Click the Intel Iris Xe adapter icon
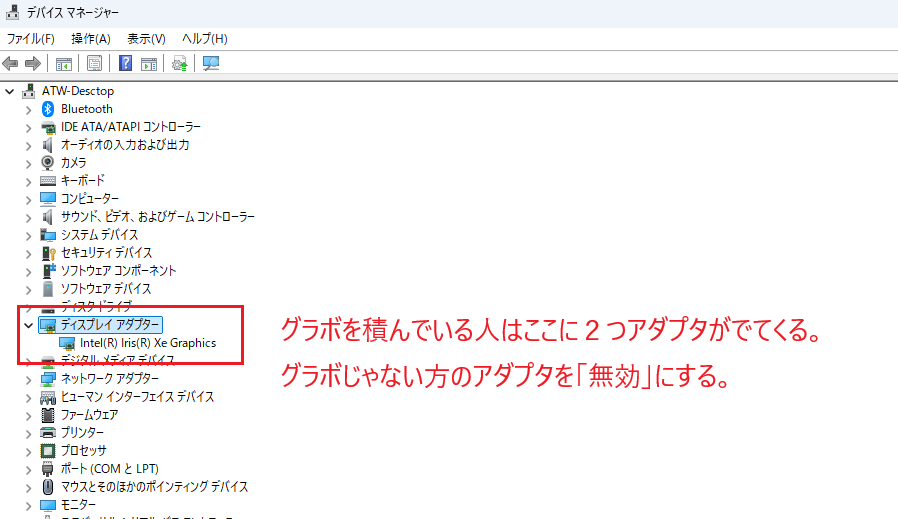This screenshot has width=898, height=519. pyautogui.click(x=67, y=343)
